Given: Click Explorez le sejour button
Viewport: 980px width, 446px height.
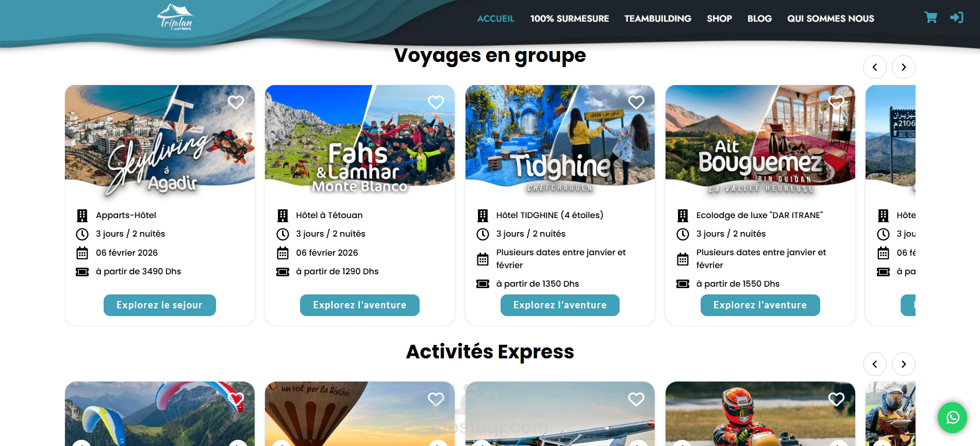Looking at the screenshot, I should click(159, 305).
